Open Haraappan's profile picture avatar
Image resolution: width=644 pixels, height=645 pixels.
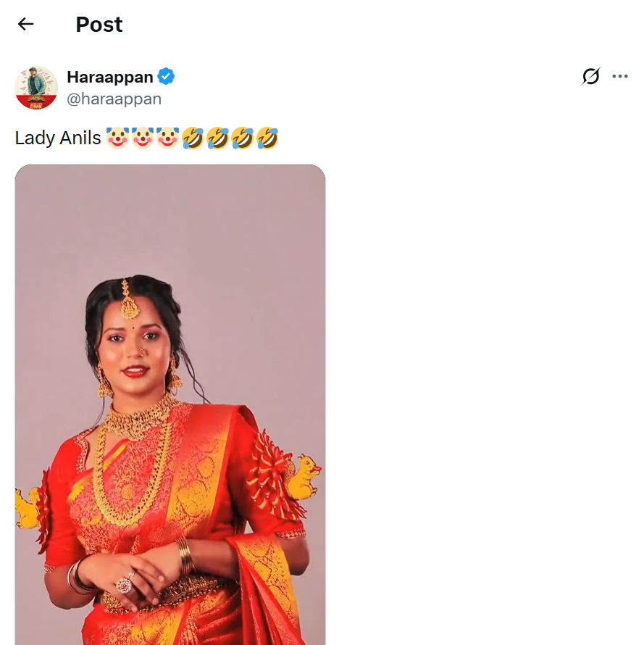[36, 88]
